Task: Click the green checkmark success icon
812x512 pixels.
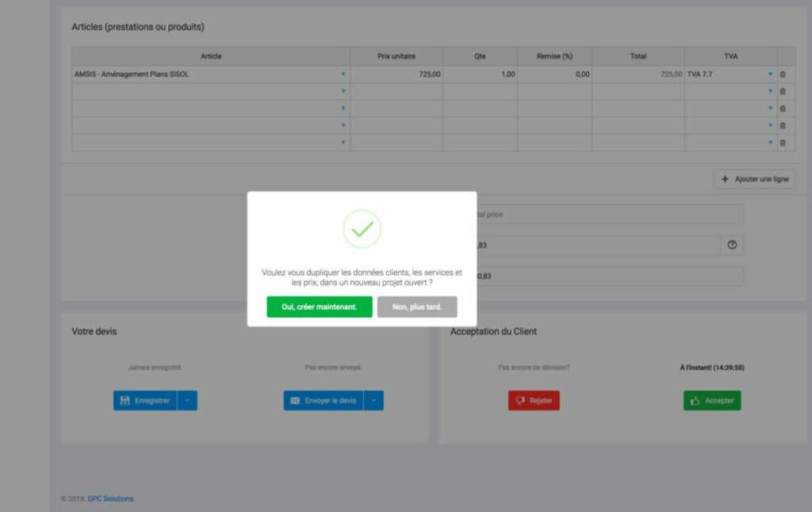Action: pos(362,229)
